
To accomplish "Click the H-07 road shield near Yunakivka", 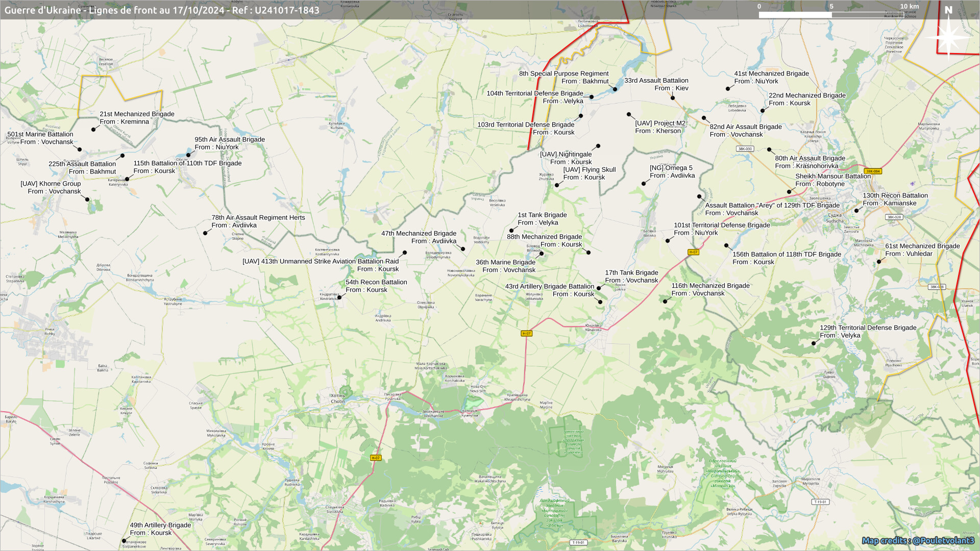I will (526, 334).
